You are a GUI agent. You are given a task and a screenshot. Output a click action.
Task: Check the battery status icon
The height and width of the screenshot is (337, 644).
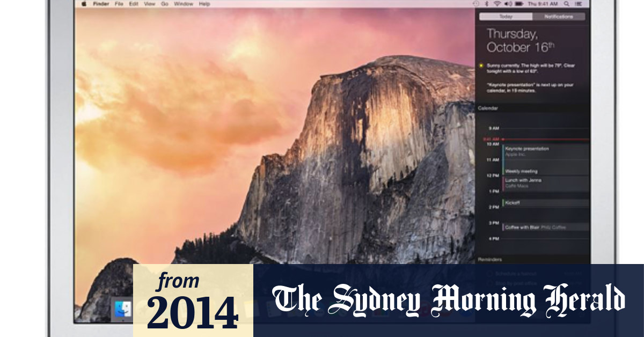518,4
